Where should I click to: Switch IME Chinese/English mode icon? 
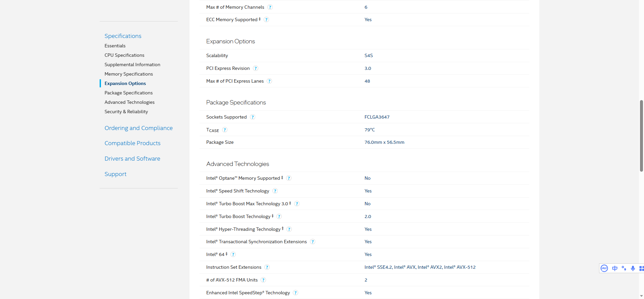615,268
